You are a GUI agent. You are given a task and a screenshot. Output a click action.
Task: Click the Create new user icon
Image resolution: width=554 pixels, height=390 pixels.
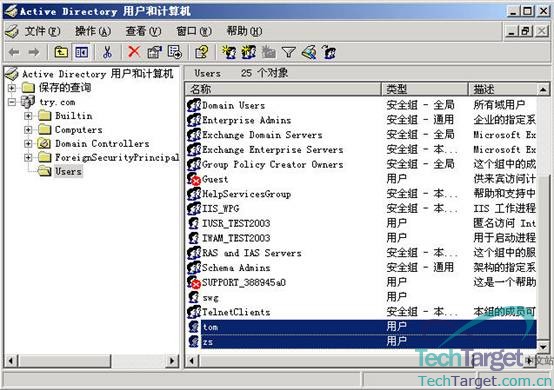coord(229,52)
